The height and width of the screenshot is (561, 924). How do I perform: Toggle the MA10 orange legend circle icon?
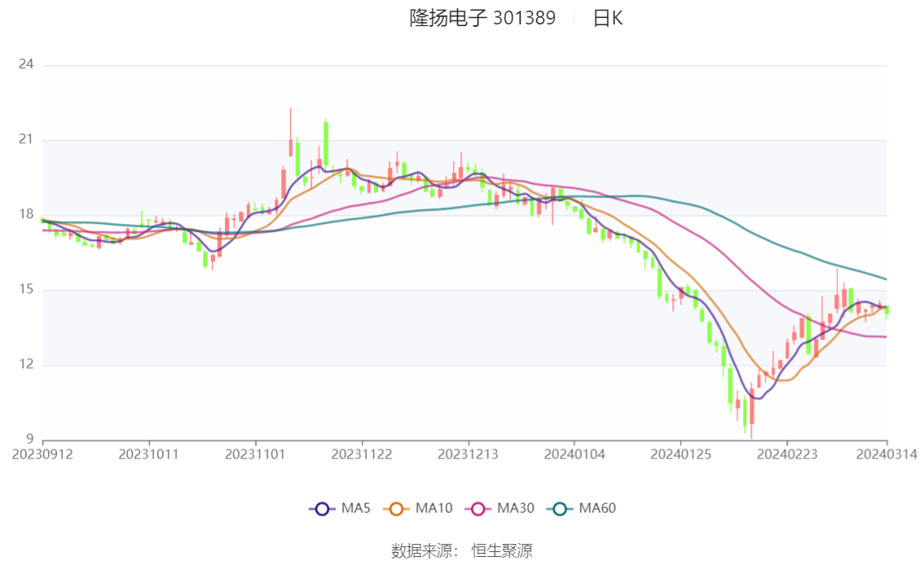(x=396, y=509)
